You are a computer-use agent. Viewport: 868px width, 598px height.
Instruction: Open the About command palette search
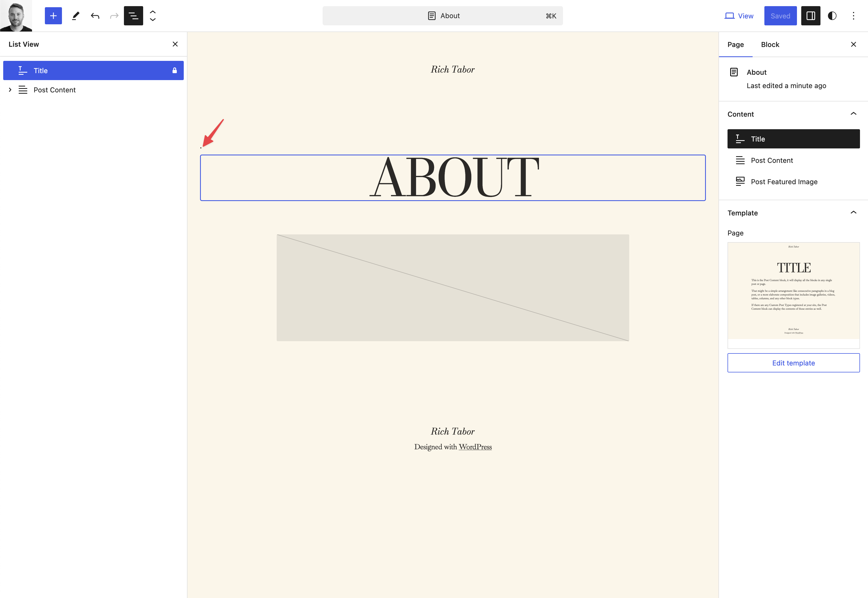tap(443, 16)
